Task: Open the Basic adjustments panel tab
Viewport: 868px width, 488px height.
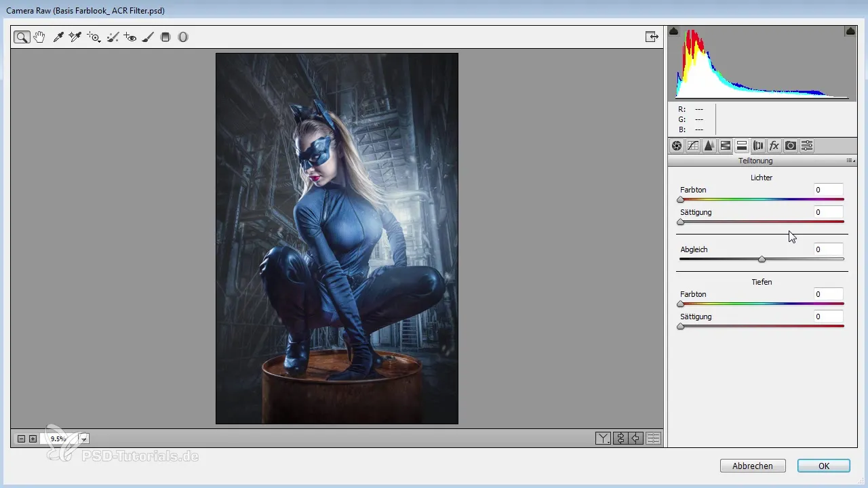Action: 677,146
